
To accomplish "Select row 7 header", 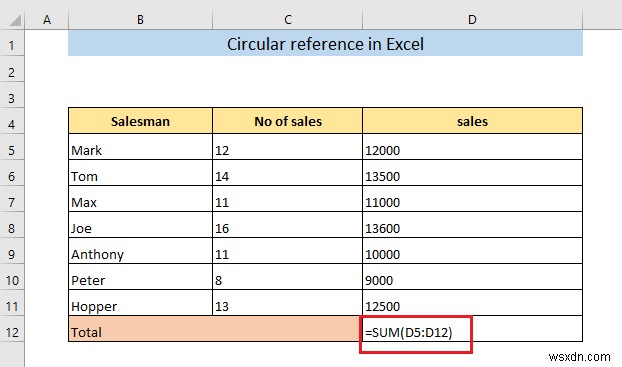I will (x=12, y=199).
